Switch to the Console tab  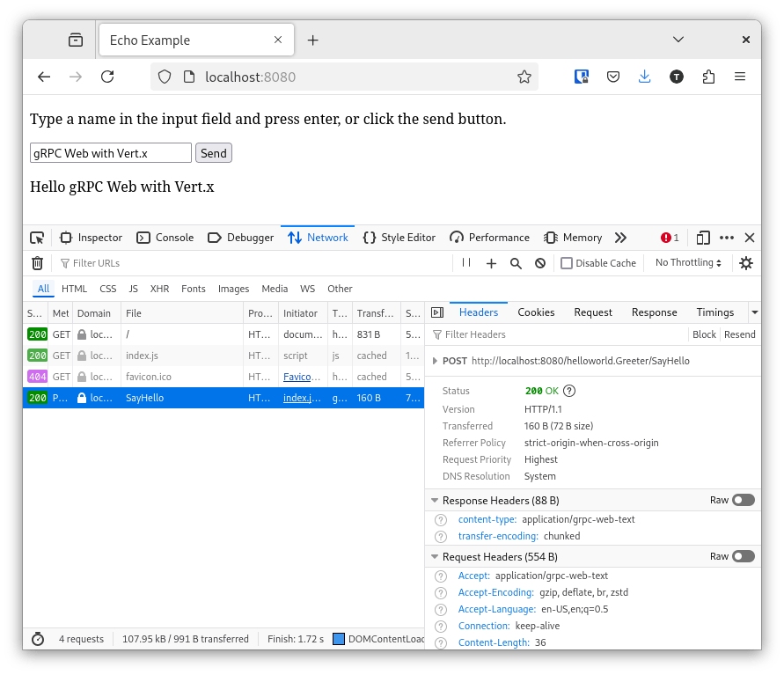point(165,238)
